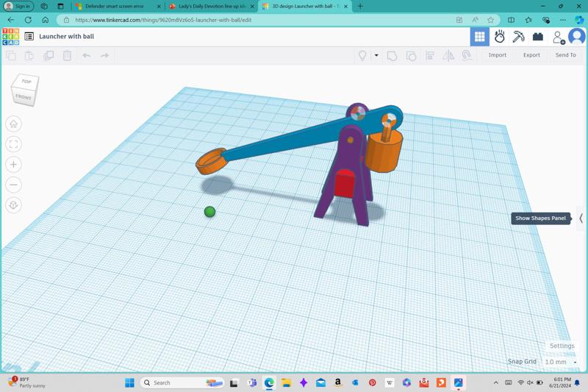Switch to Defender smart screen error tab
588x392 pixels.
118,7
